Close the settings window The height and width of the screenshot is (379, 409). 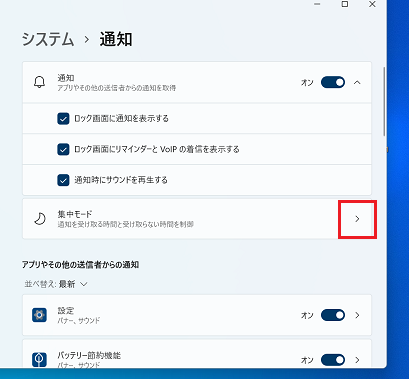pos(372,4)
